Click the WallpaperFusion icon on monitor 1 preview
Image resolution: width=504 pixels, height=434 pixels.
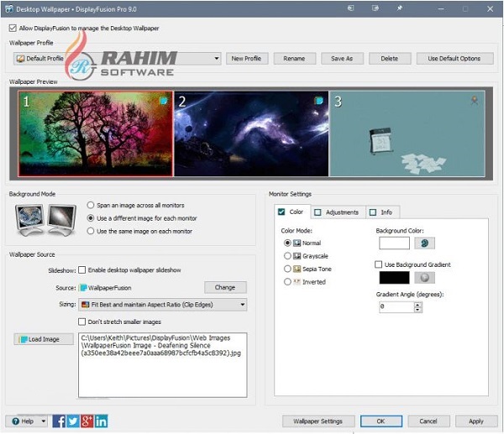(x=164, y=101)
